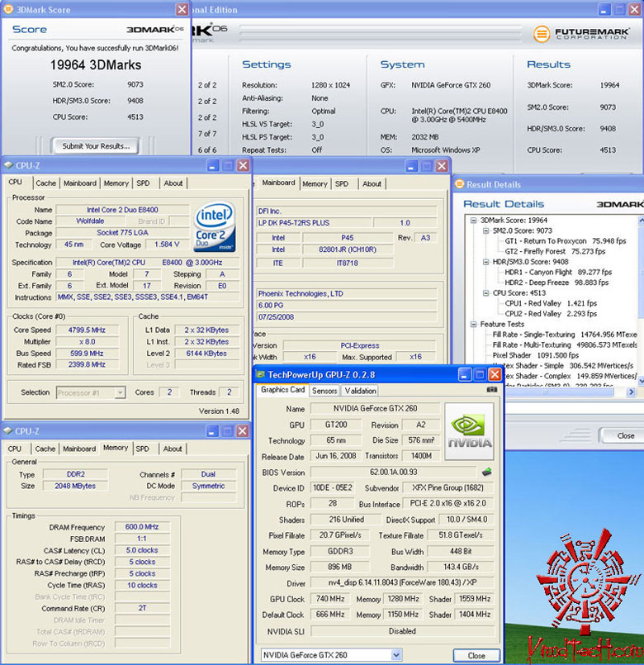644x665 pixels.
Task: Click the DRAM Frequency value 600.0 MHz
Action: coord(142,527)
